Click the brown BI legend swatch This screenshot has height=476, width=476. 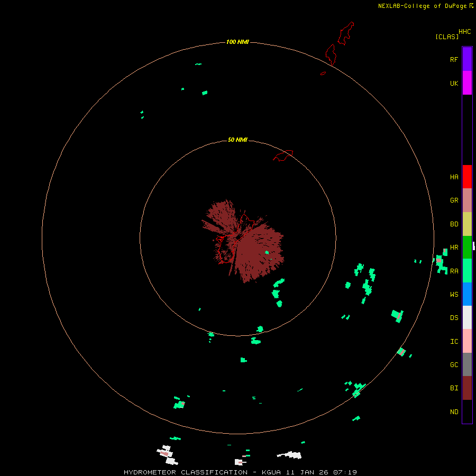click(467, 388)
